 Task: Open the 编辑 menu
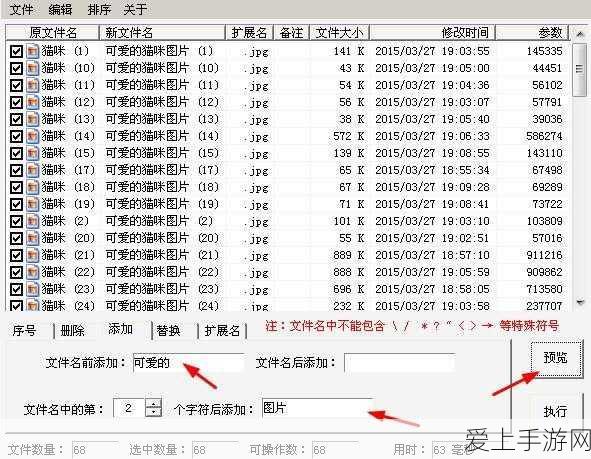point(60,9)
